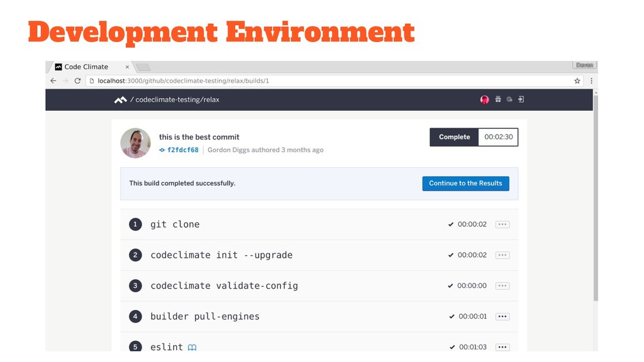
Task: Open the browser three-dot menu
Action: (591, 81)
